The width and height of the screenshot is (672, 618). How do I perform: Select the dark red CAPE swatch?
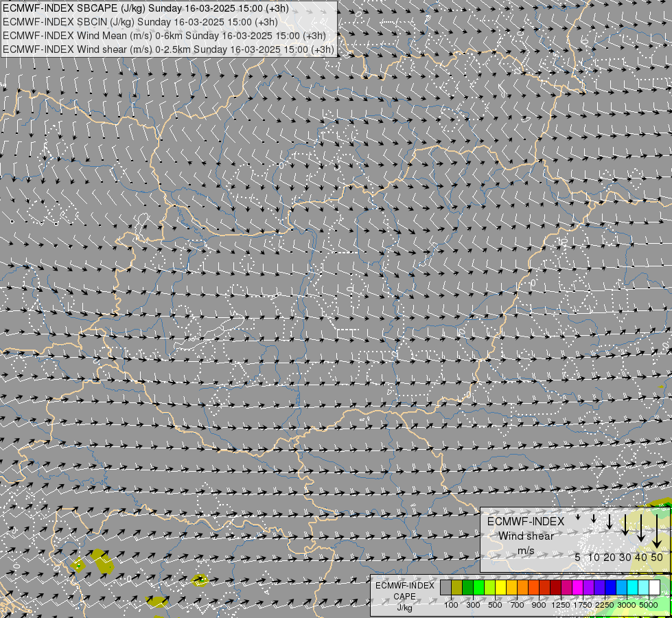click(x=555, y=588)
